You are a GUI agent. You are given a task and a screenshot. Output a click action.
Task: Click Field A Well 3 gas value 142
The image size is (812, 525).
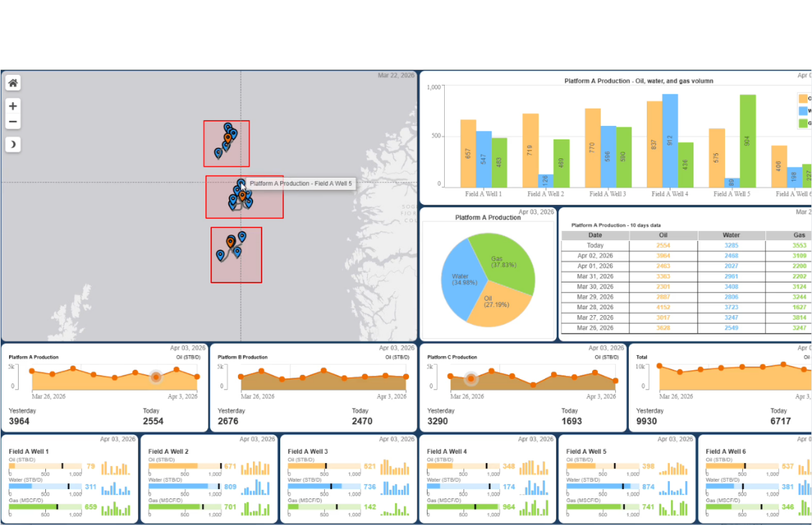click(x=370, y=507)
